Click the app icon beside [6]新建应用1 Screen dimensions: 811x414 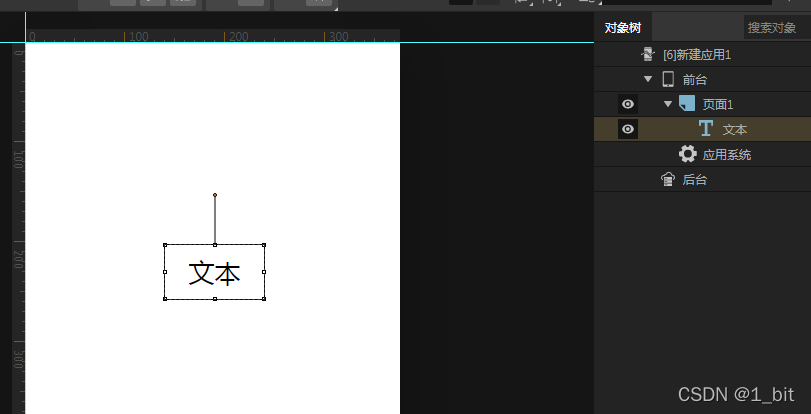click(648, 54)
